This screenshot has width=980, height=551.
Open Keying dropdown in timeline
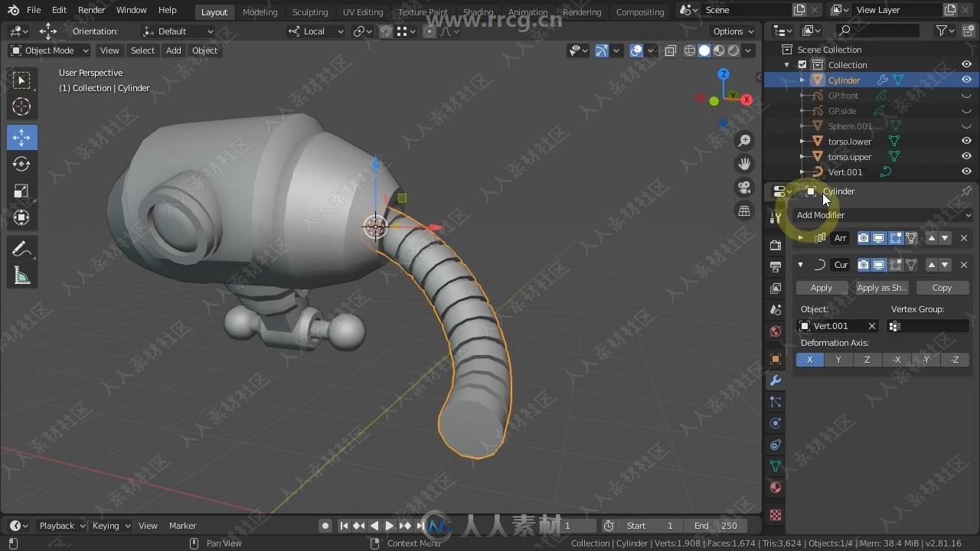111,526
